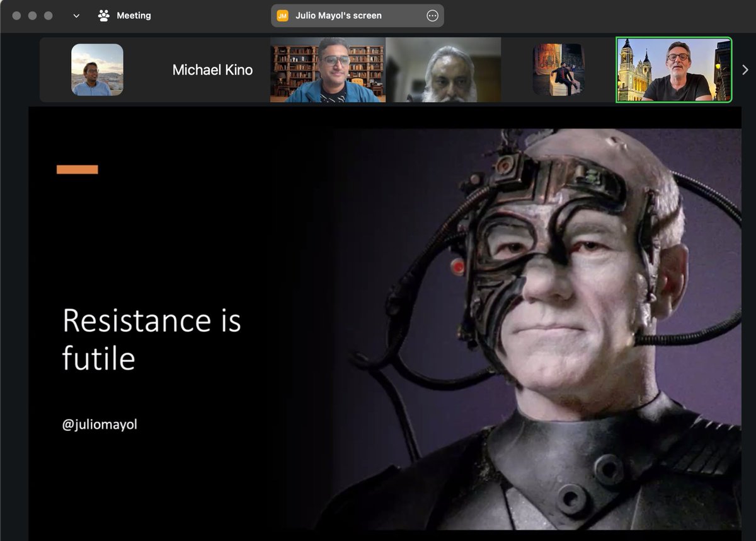This screenshot has width=756, height=541.
Task: Expand the dropdown chevron beside window controls
Action: (76, 16)
